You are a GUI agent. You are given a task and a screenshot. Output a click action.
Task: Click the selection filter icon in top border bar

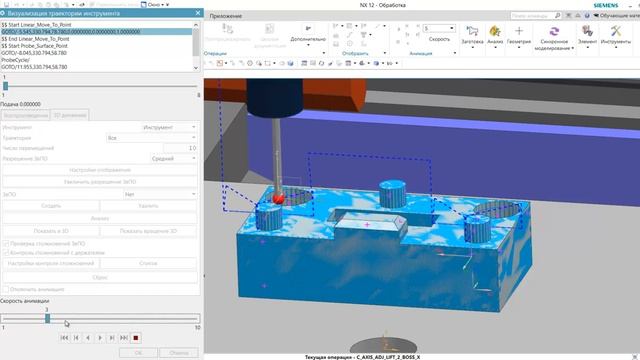[220, 63]
